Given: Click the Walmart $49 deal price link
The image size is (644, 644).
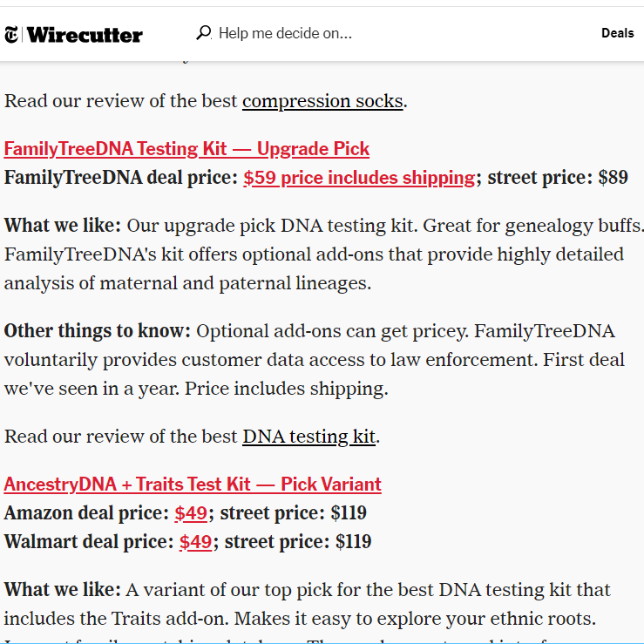Looking at the screenshot, I should point(195,542).
